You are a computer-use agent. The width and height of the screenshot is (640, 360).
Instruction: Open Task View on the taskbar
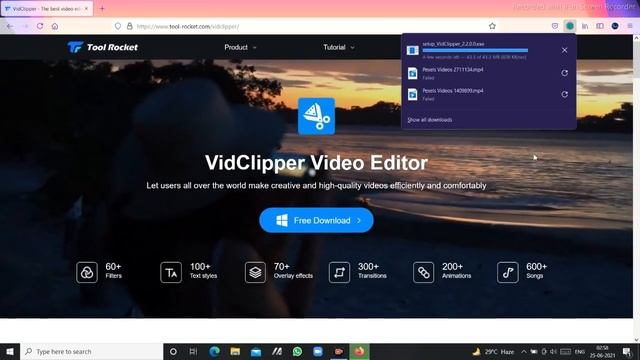tap(193, 351)
